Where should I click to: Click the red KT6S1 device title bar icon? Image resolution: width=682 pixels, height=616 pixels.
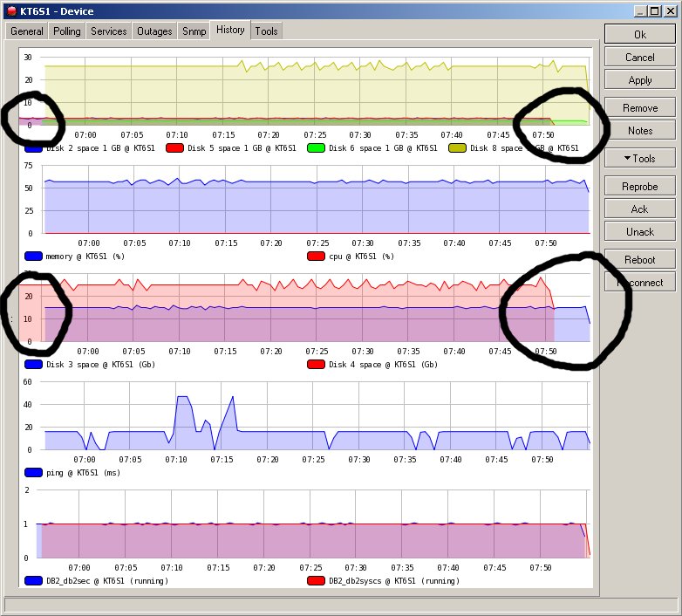(x=11, y=11)
